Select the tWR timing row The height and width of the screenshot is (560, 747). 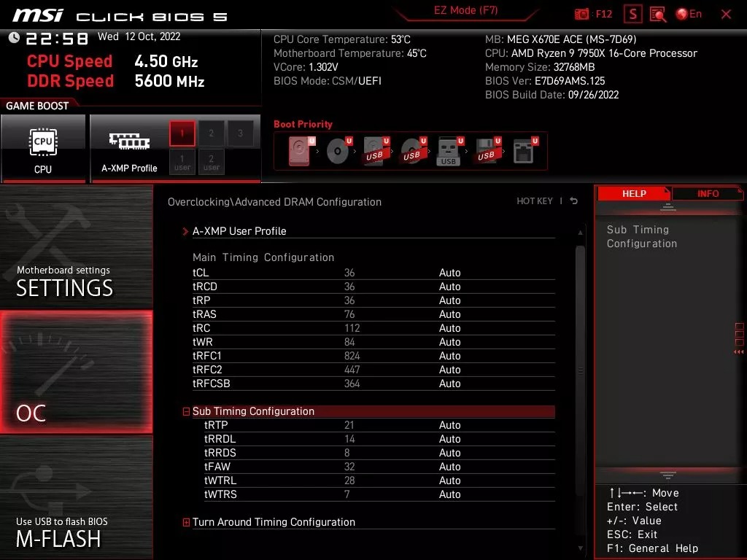373,342
